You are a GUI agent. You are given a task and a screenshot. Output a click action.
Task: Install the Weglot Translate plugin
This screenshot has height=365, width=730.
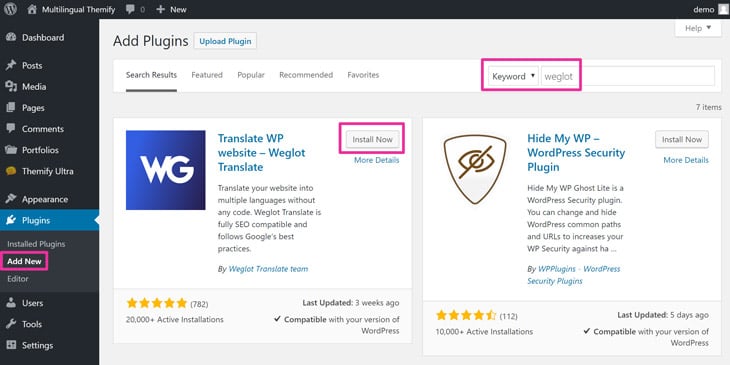372,139
